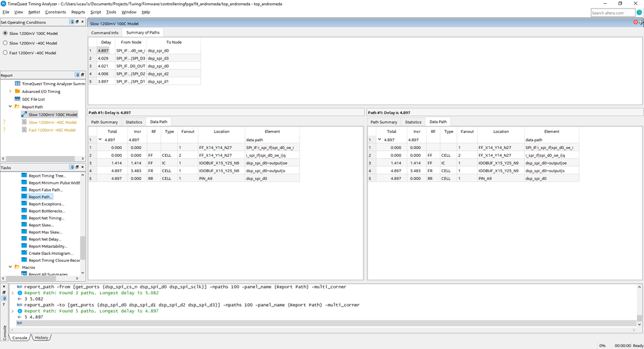Open the History tab at the bottom
This screenshot has height=349, width=644.
(x=41, y=337)
